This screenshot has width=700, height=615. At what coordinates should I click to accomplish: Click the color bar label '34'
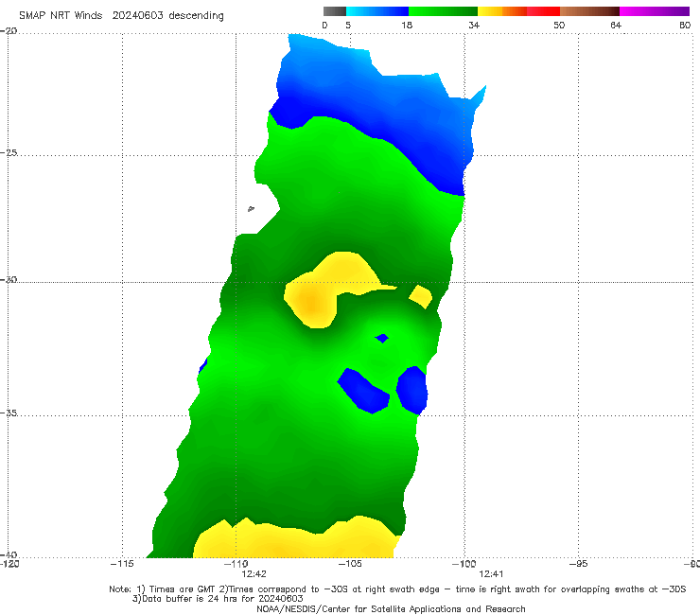point(474,25)
